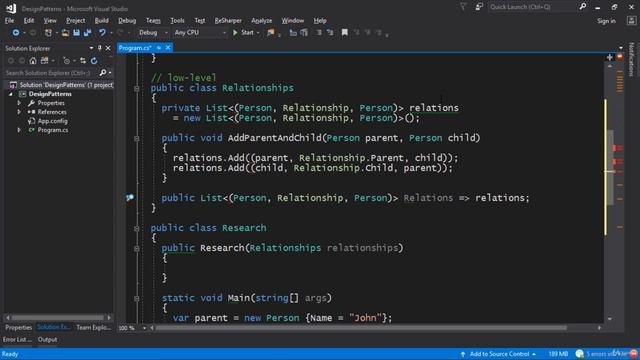
Task: Open the Analyze menu
Action: coord(262,20)
